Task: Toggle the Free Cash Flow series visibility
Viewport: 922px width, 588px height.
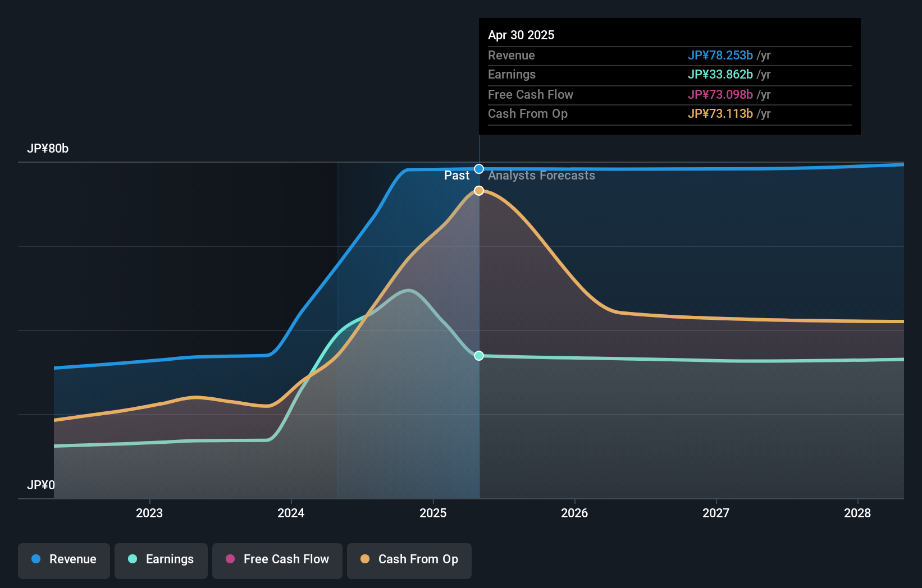Action: click(277, 559)
